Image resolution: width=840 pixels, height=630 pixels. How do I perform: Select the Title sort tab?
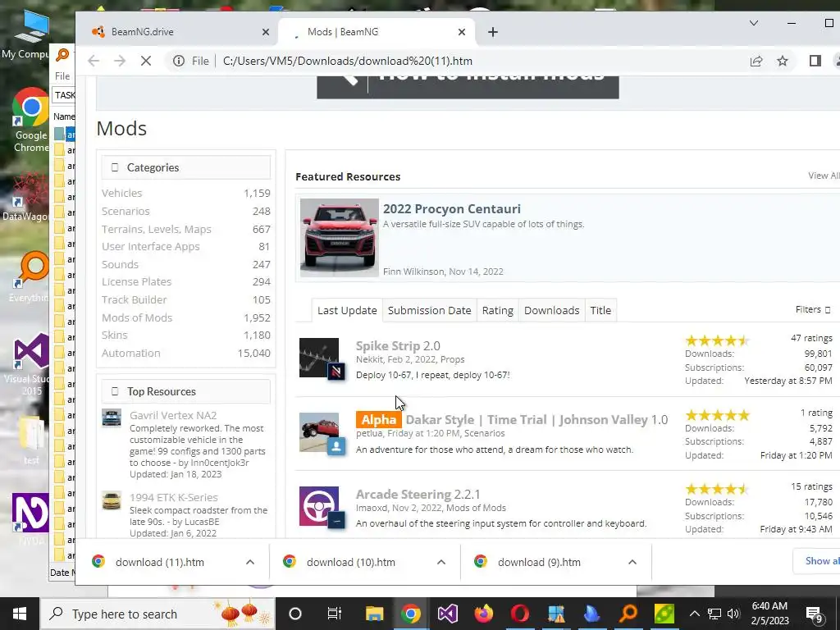click(x=600, y=311)
